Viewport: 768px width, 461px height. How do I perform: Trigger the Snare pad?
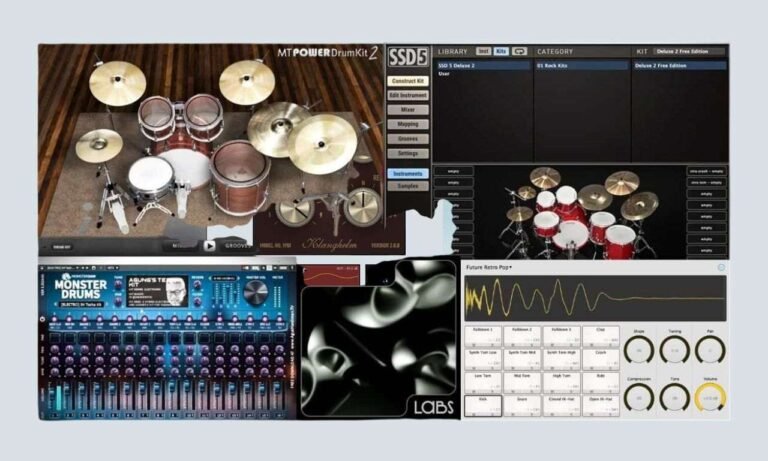pyautogui.click(x=522, y=406)
